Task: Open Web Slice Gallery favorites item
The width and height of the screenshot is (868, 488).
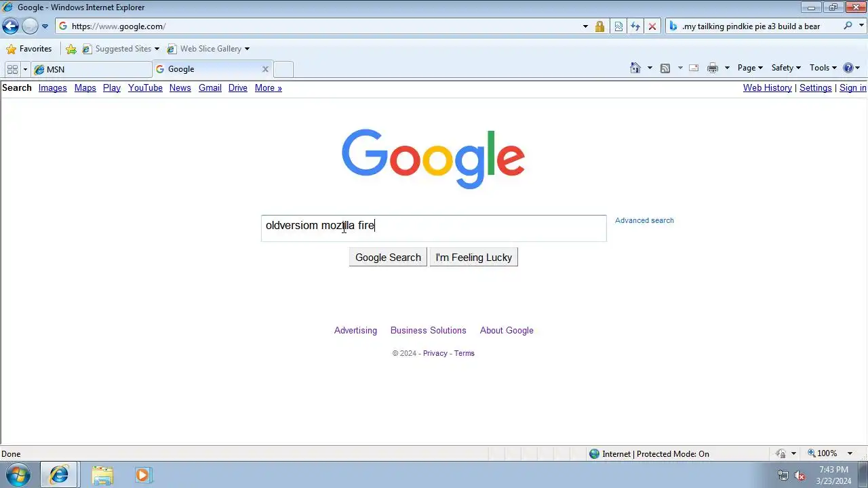Action: pos(208,49)
